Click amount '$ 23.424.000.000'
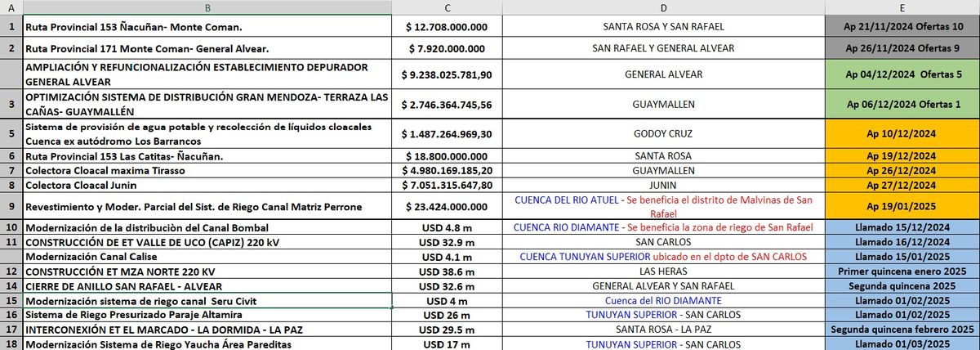Screen dimensions: 980x350 coord(447,207)
